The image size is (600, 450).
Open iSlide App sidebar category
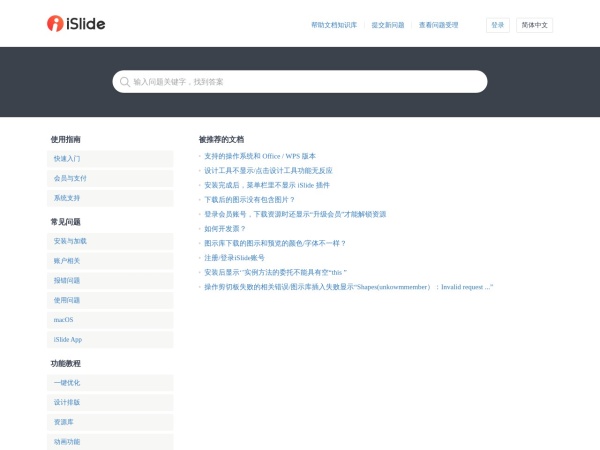coord(110,340)
